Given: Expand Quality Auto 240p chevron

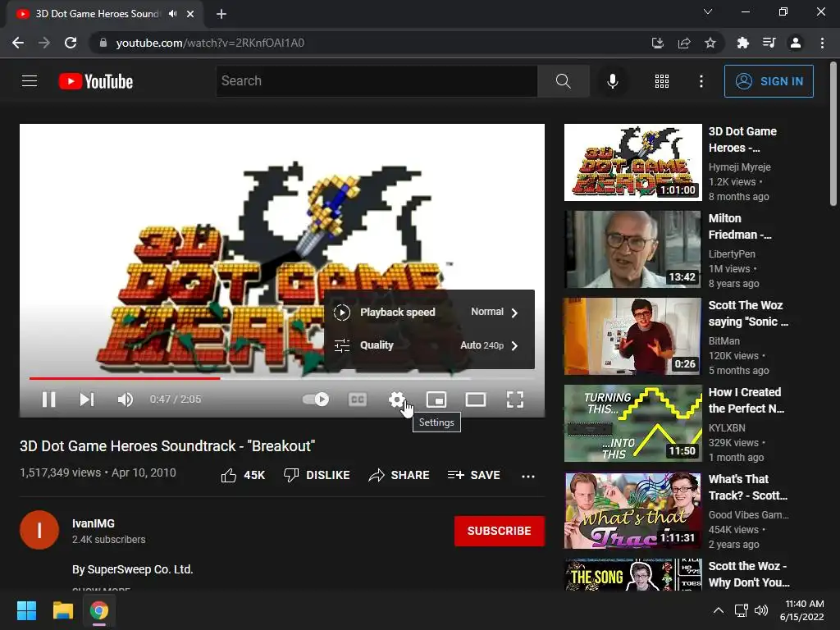Looking at the screenshot, I should pyautogui.click(x=514, y=345).
